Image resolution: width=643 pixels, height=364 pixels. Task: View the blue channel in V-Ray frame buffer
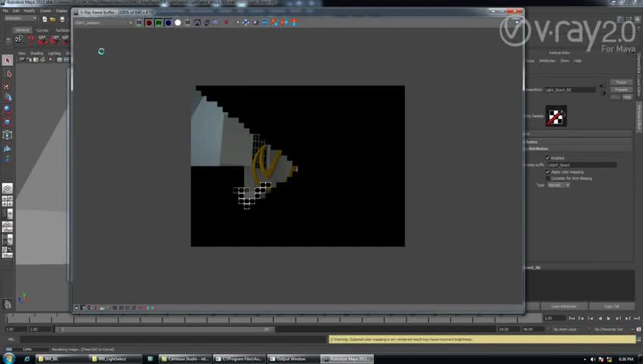tap(168, 23)
